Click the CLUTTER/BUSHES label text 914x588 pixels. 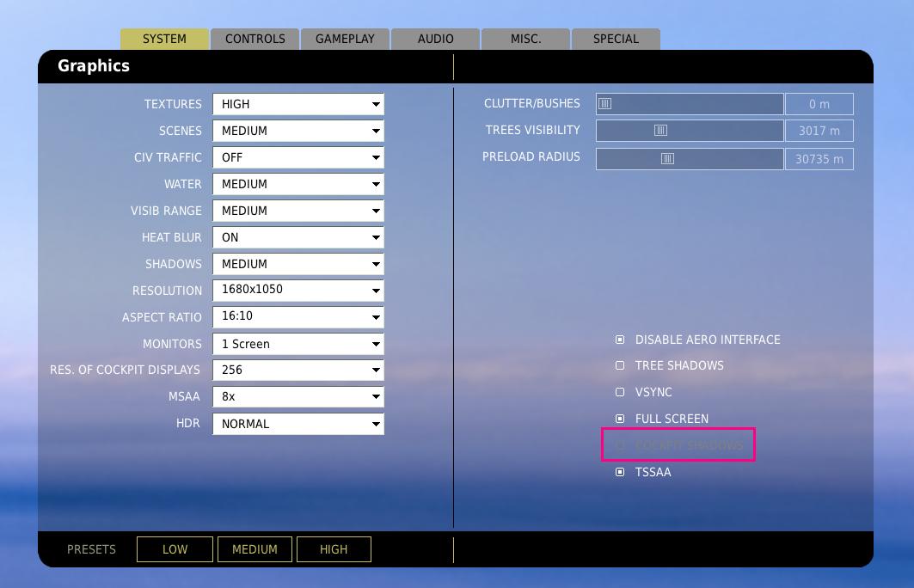pyautogui.click(x=532, y=104)
